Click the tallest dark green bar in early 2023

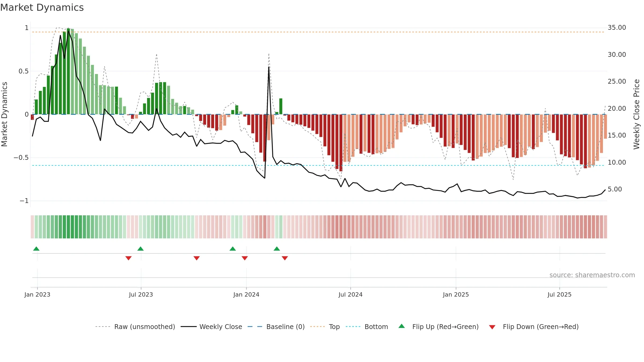click(x=68, y=71)
